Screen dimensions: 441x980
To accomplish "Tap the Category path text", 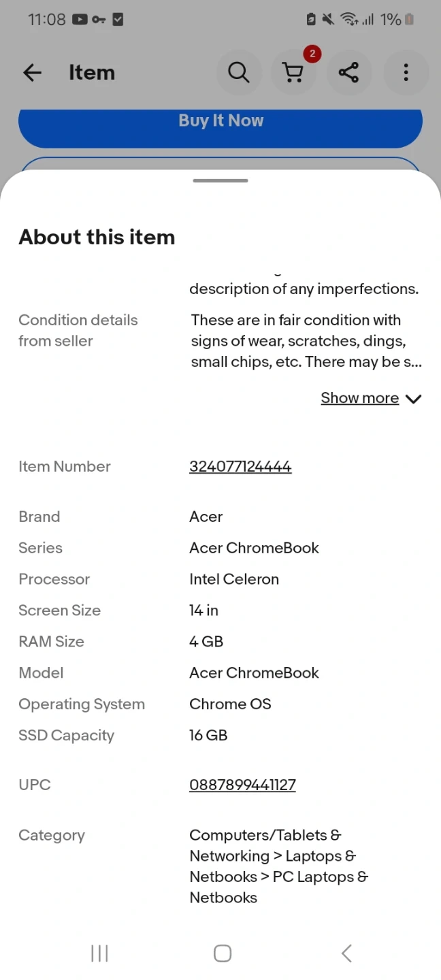I will coord(278,866).
